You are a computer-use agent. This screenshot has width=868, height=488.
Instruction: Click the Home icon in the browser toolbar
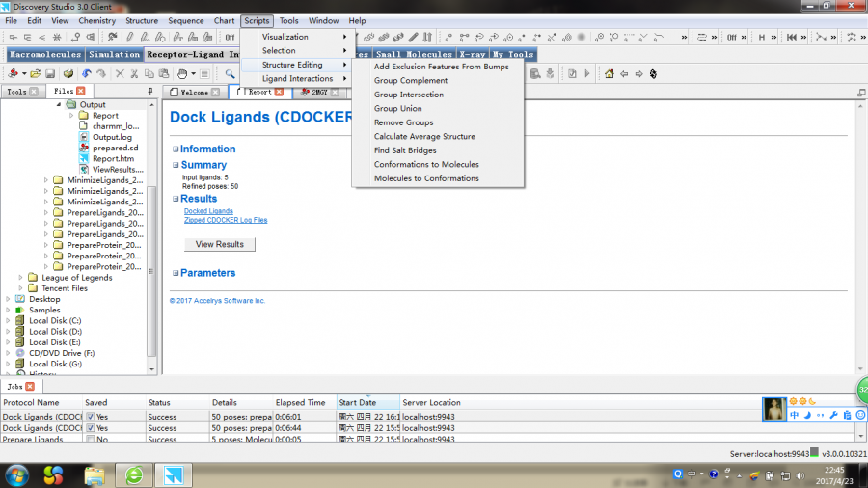[x=609, y=73]
